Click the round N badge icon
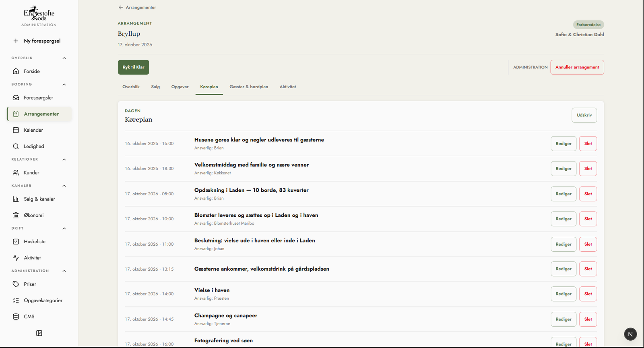Image resolution: width=644 pixels, height=348 pixels. click(630, 334)
